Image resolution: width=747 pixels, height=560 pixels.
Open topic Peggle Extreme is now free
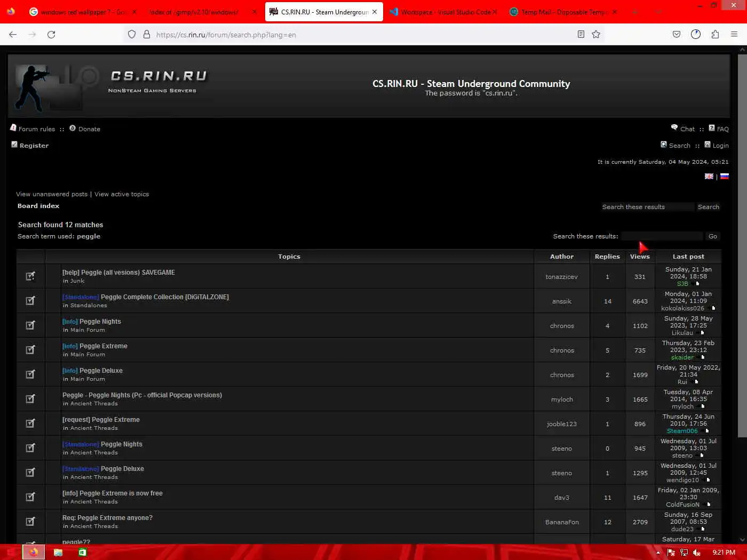(113, 493)
